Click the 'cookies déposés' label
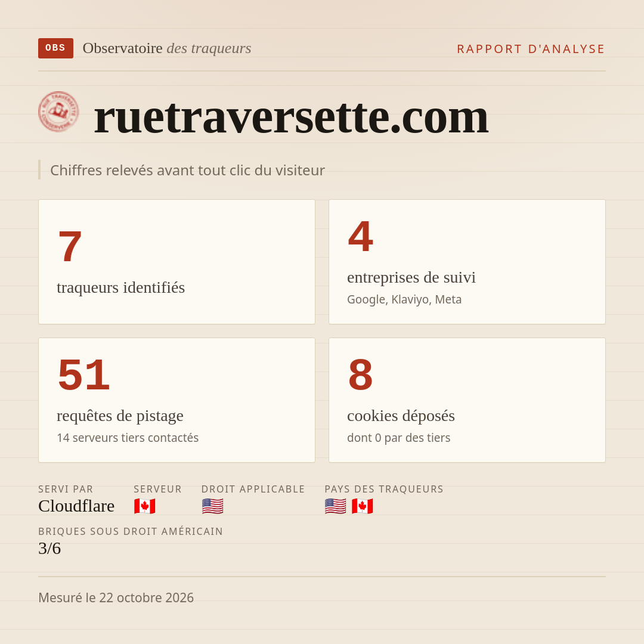644x644 pixels. (401, 416)
